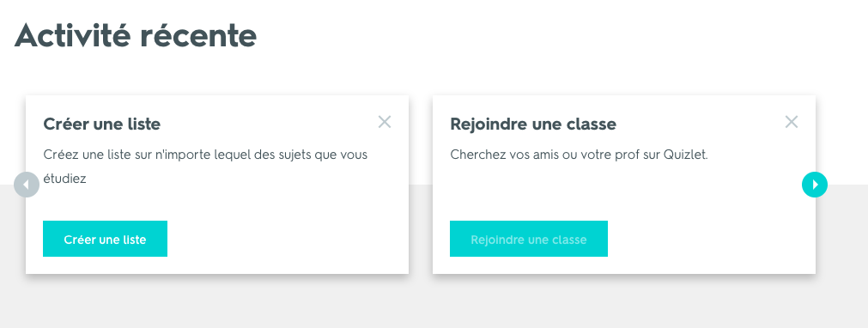868x328 pixels.
Task: Click the "Activité récente" heading
Action: pyautogui.click(x=136, y=36)
